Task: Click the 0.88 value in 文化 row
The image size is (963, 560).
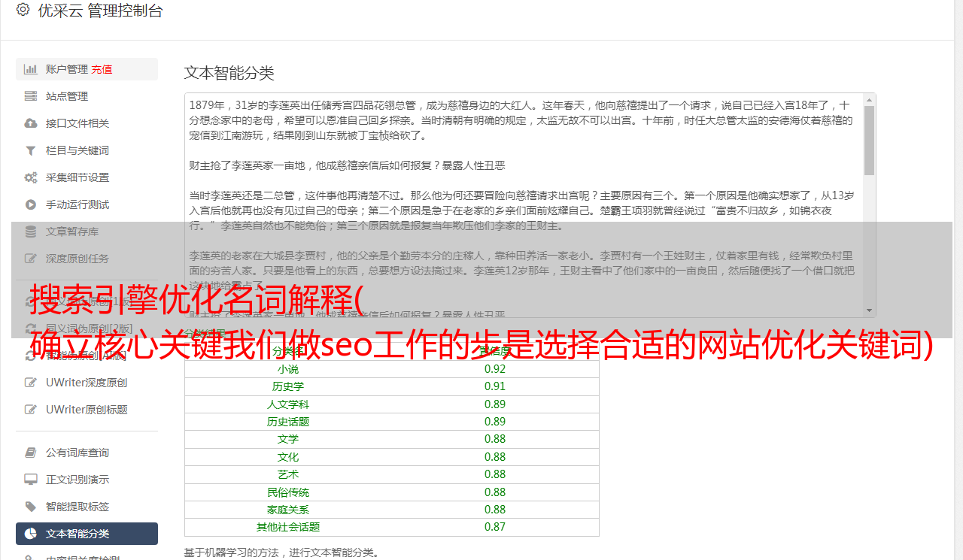Action: [495, 457]
